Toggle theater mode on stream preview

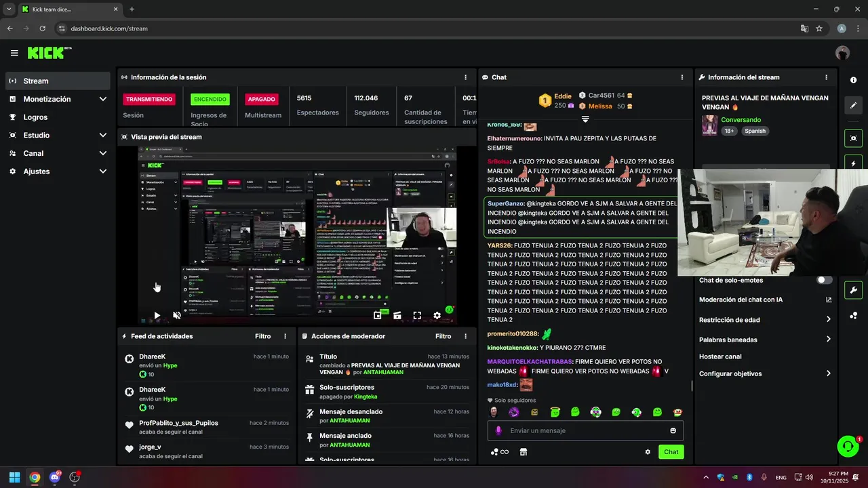coord(397,315)
